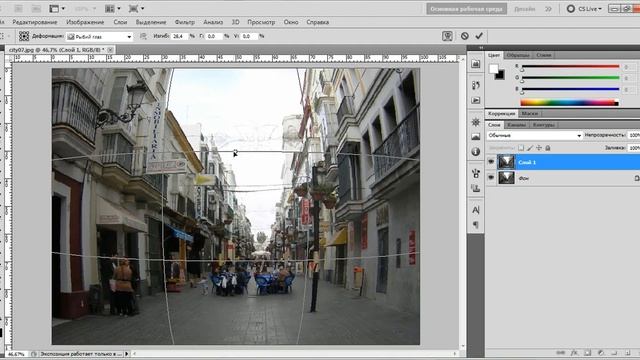Hide the Слой 1 layer
640x360 pixels.
[491, 162]
